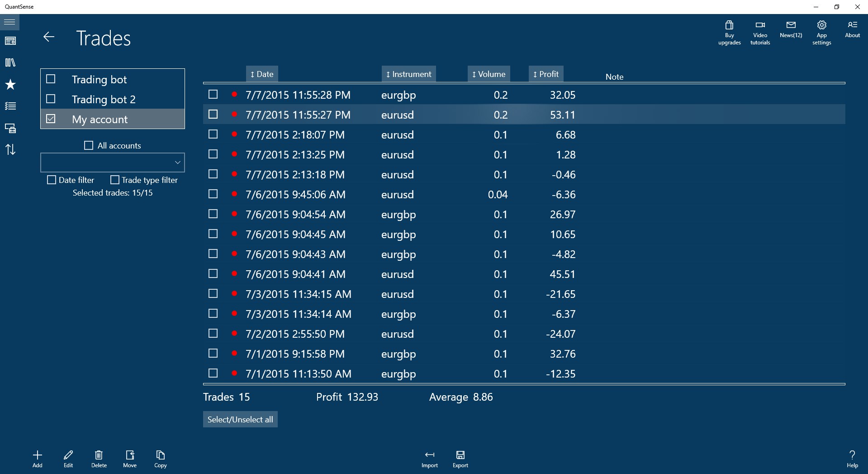Select the library icon in the sidebar

pyautogui.click(x=9, y=62)
